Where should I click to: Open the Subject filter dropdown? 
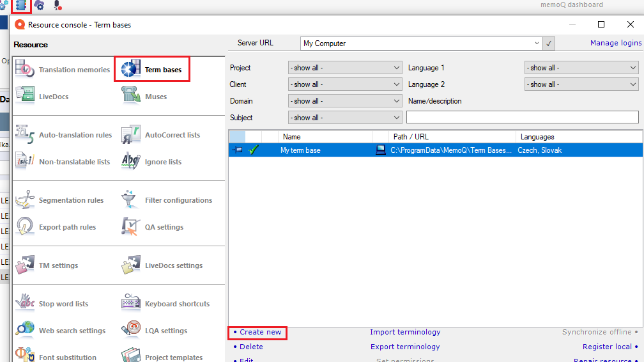(x=345, y=118)
